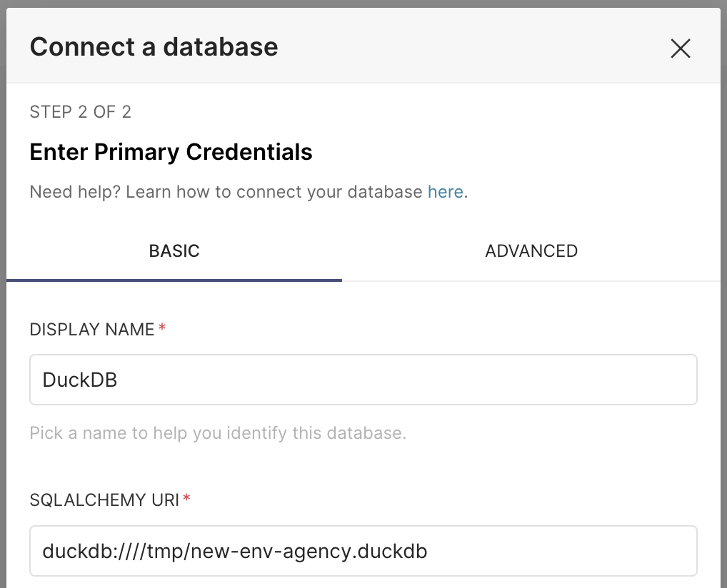Switch to the ADVANCED tab
The width and height of the screenshot is (727, 588).
coord(531,251)
